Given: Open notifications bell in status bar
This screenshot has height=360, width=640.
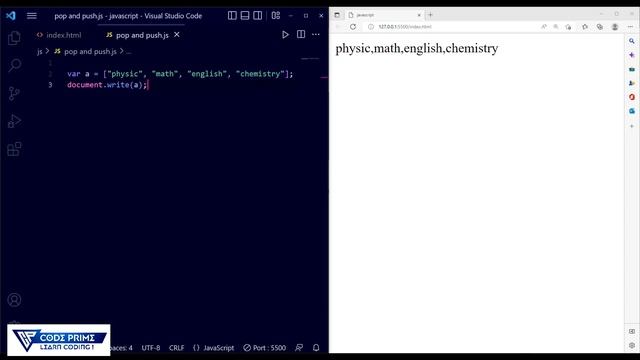Looking at the screenshot, I should point(316,348).
